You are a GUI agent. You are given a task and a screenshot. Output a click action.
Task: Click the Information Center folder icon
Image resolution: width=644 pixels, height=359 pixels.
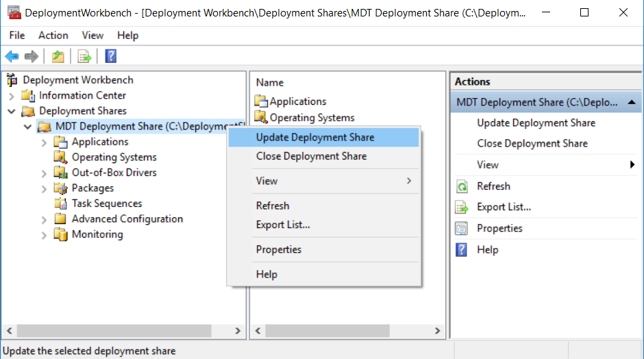coord(28,96)
